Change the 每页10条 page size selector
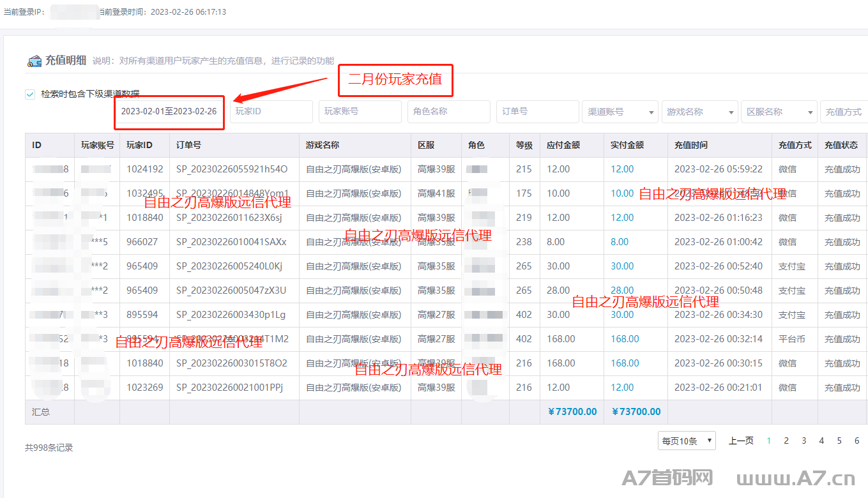 pyautogui.click(x=687, y=441)
